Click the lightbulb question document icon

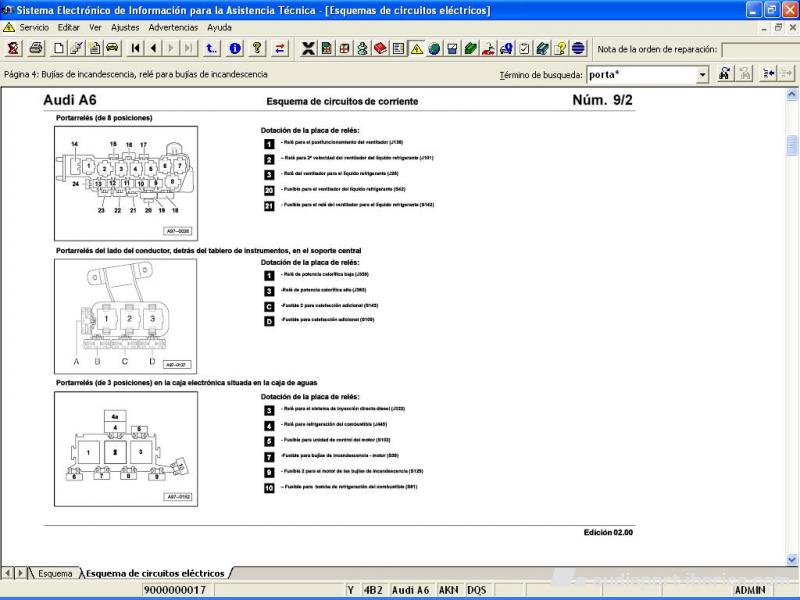click(x=560, y=48)
